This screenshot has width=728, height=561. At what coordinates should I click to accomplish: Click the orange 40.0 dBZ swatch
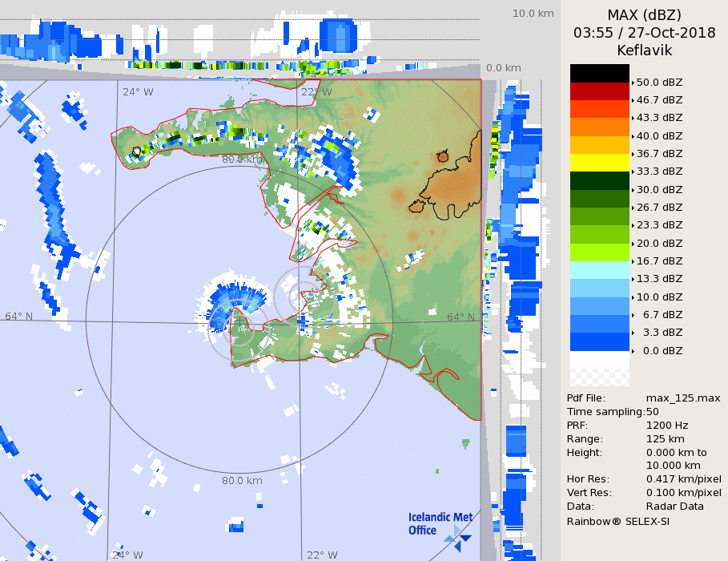[600, 127]
